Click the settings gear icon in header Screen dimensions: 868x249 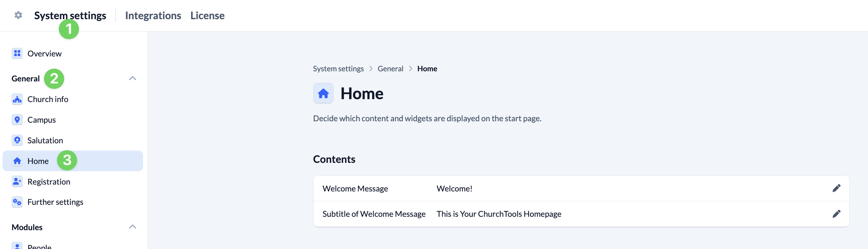pos(18,15)
